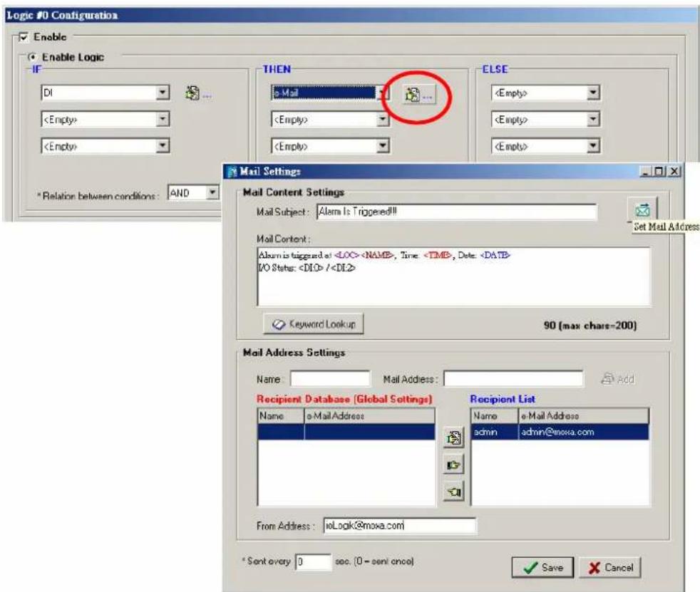The width and height of the screenshot is (700, 592).
Task: Close the Mail Settings window
Action: pyautogui.click(x=674, y=171)
